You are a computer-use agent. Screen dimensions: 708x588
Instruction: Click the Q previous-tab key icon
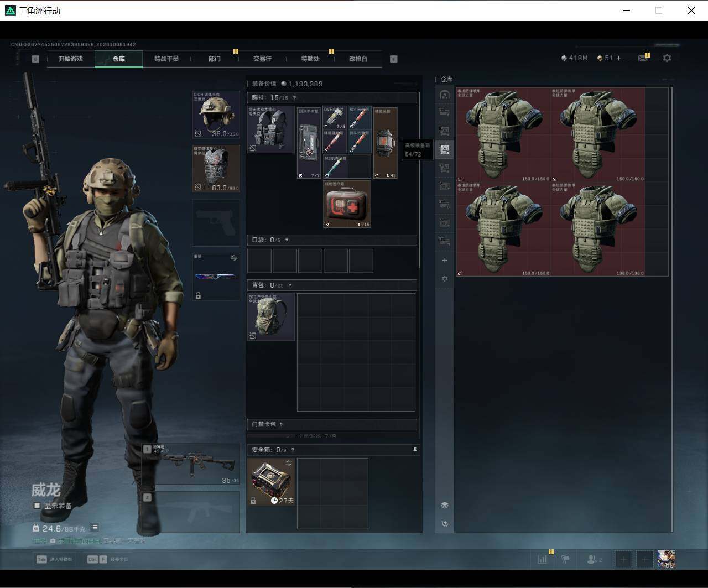point(35,59)
